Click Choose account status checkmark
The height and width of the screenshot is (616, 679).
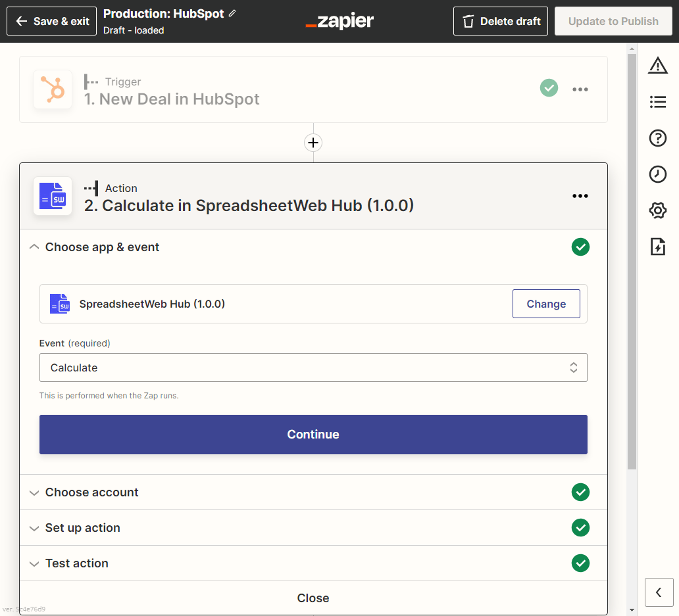(x=580, y=492)
